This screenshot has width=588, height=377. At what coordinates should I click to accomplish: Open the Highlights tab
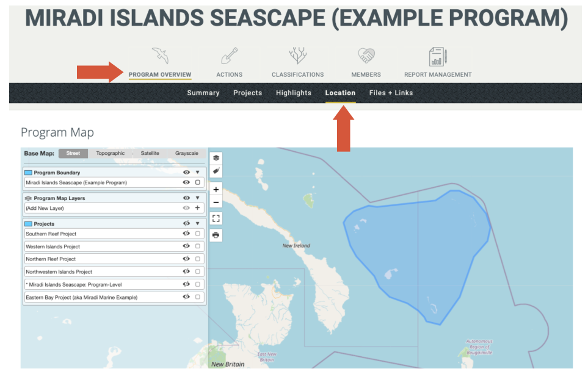293,93
